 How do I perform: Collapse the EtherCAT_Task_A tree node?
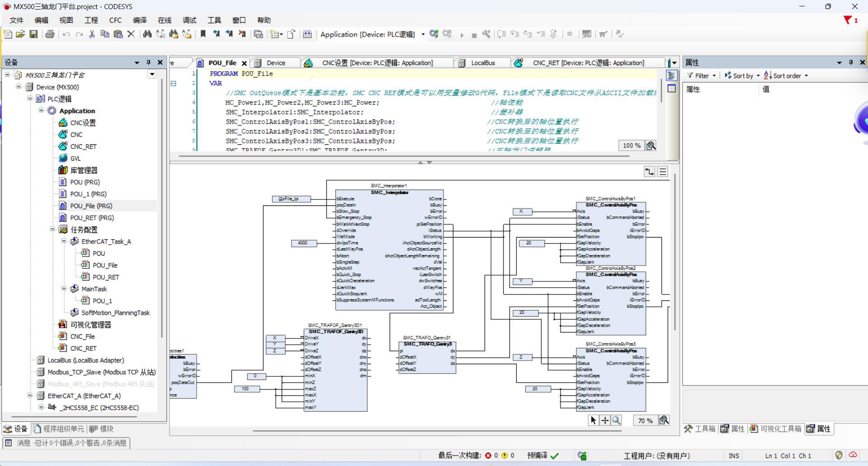[64, 241]
